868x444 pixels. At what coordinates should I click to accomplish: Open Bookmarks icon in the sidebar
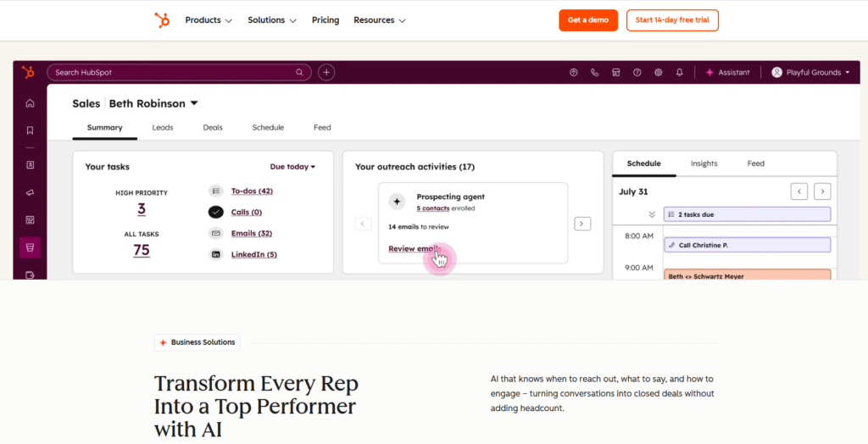30,130
